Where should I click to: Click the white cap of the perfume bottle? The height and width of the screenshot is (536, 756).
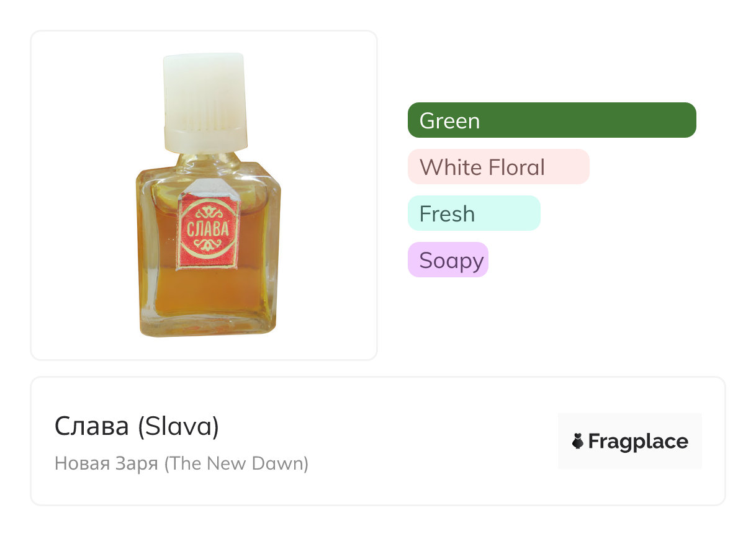[x=204, y=93]
